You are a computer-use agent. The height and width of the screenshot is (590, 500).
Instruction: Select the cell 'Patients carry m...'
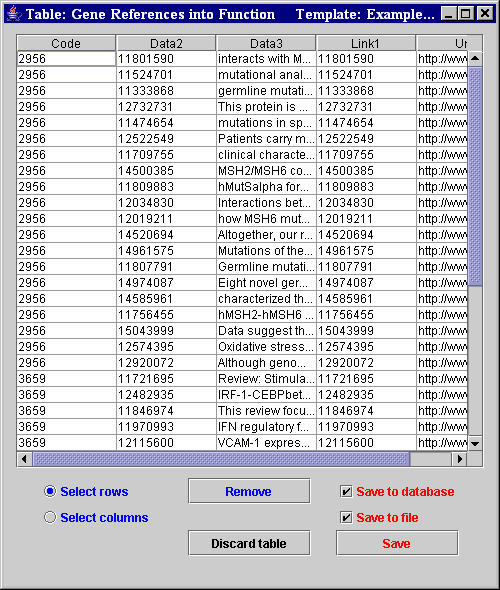266,139
